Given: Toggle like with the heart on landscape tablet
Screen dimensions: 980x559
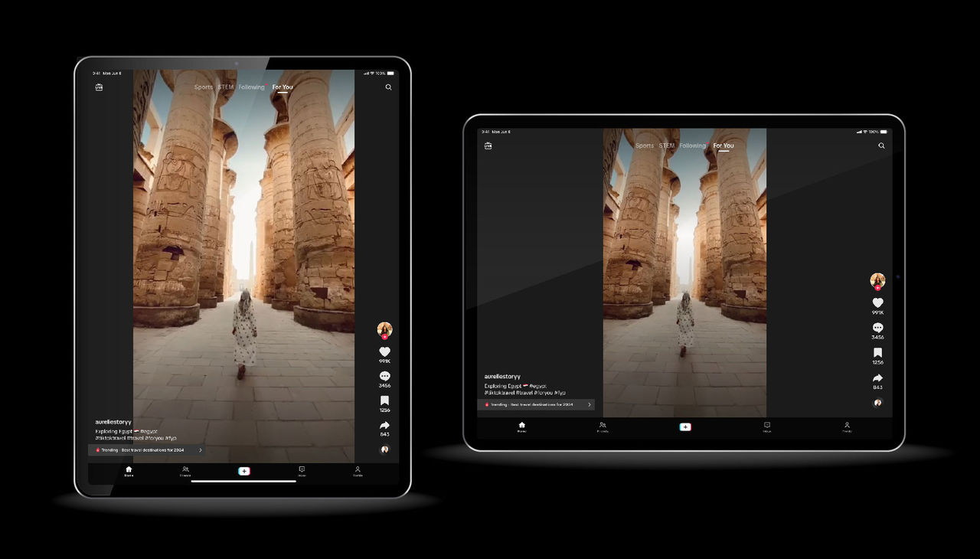Looking at the screenshot, I should click(x=877, y=303).
